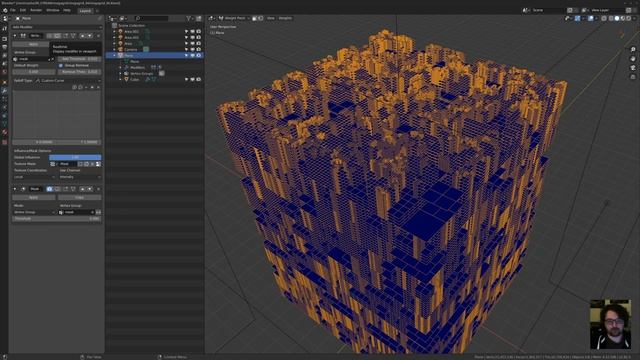Move first modifier up in stack
Viewport: 640px width, 360px height.
82,36
